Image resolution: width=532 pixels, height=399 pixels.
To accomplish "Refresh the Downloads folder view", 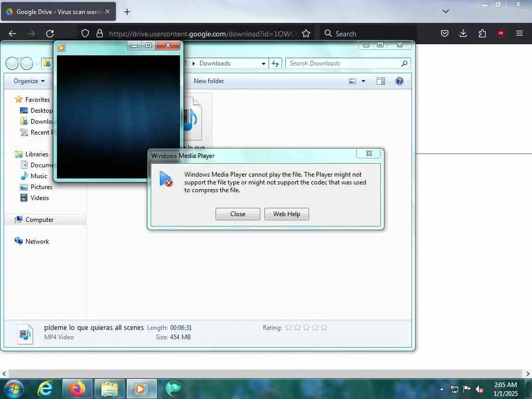I will [x=275, y=63].
